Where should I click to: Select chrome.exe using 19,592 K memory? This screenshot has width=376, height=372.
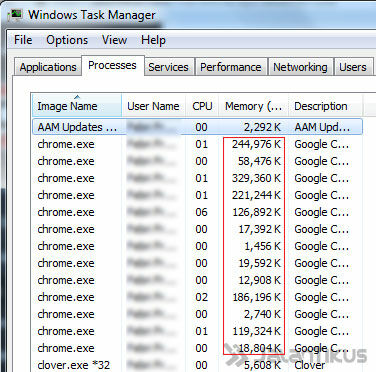[x=197, y=263]
